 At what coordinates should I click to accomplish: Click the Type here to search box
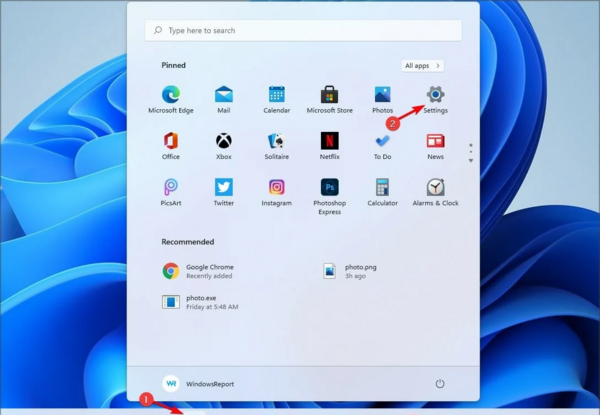coord(303,30)
